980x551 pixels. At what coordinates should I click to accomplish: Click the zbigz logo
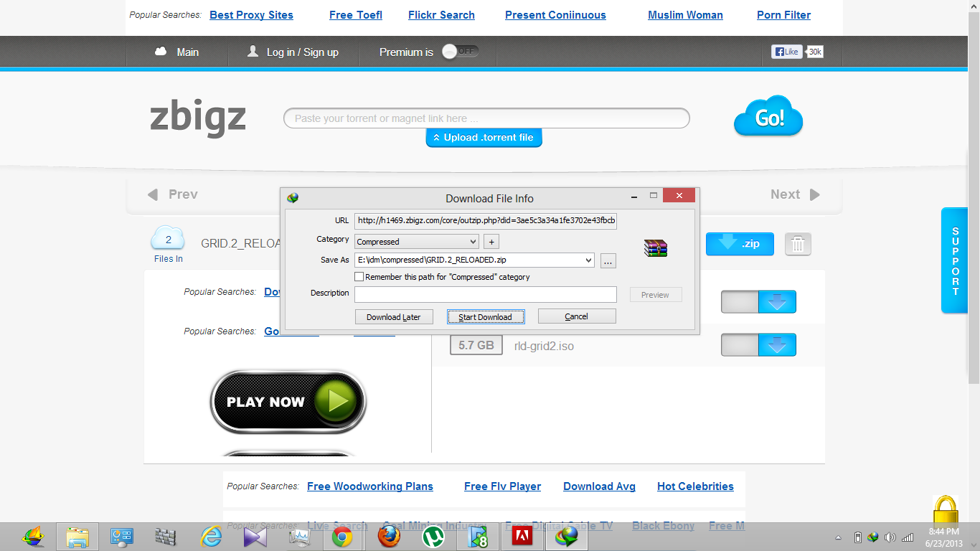pyautogui.click(x=198, y=118)
